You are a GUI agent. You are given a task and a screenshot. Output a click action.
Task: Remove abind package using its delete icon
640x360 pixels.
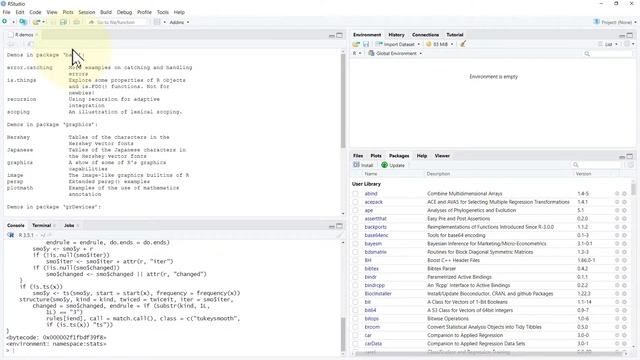[x=624, y=194]
